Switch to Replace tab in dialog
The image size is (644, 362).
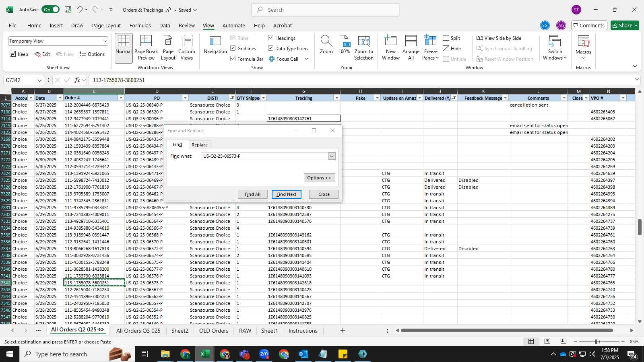(200, 145)
